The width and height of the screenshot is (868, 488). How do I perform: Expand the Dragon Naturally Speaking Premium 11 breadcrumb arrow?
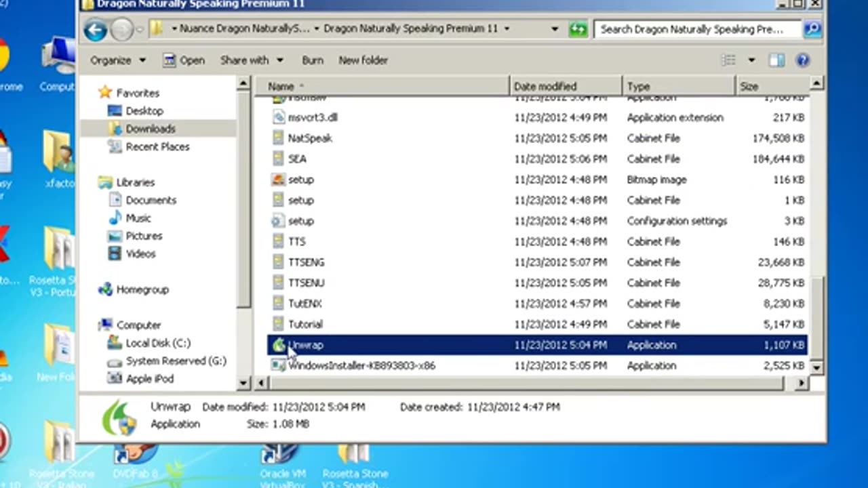pyautogui.click(x=507, y=29)
